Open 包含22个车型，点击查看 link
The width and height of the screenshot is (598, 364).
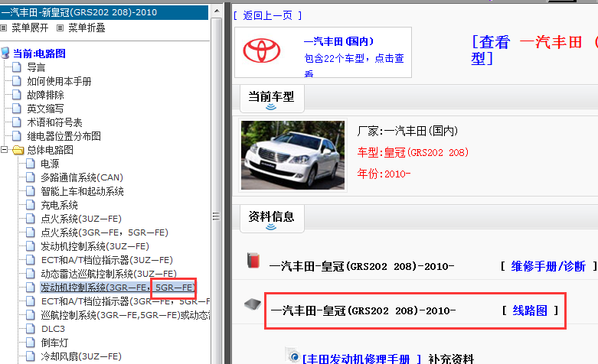pos(354,66)
